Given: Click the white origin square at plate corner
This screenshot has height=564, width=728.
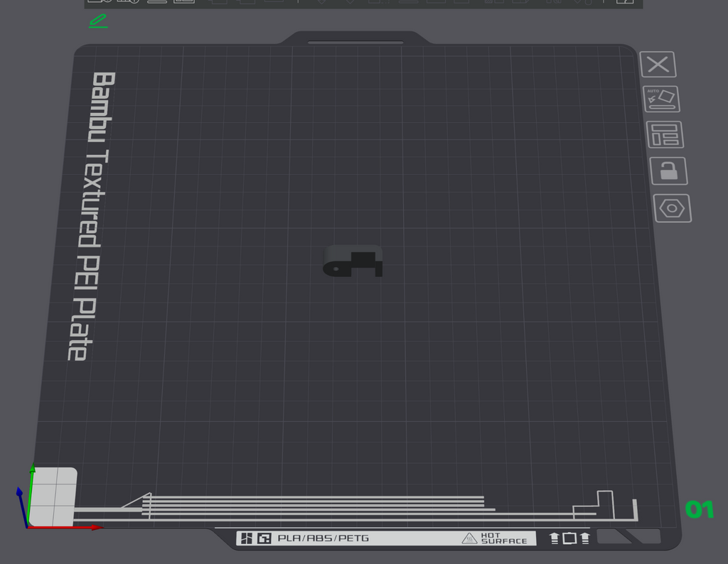Looking at the screenshot, I should [53, 497].
